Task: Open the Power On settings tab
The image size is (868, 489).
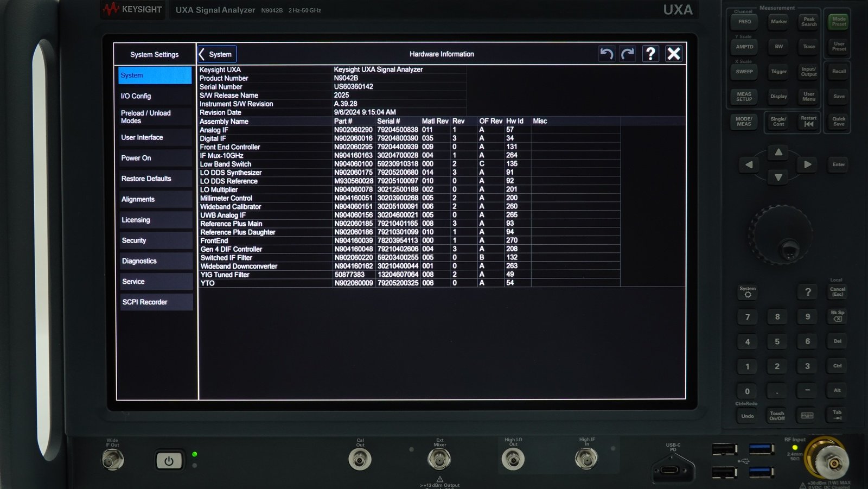Action: (x=155, y=158)
